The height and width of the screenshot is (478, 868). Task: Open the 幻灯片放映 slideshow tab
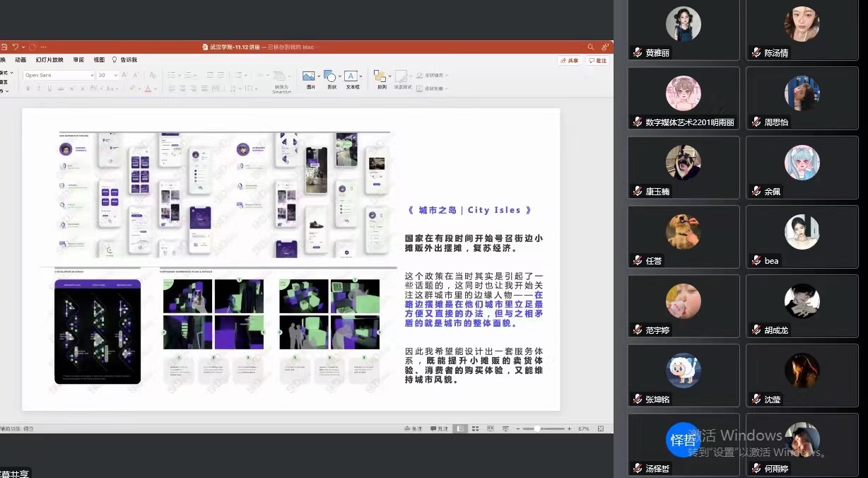(x=49, y=60)
